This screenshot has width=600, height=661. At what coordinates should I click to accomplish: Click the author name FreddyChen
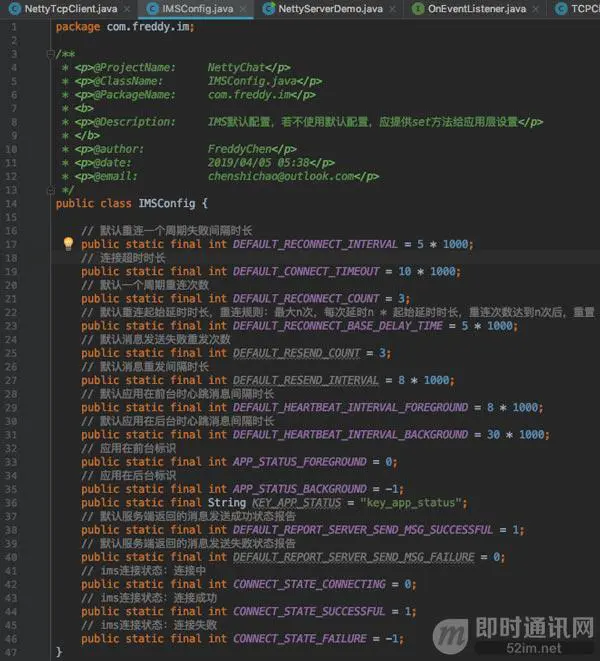click(239, 149)
